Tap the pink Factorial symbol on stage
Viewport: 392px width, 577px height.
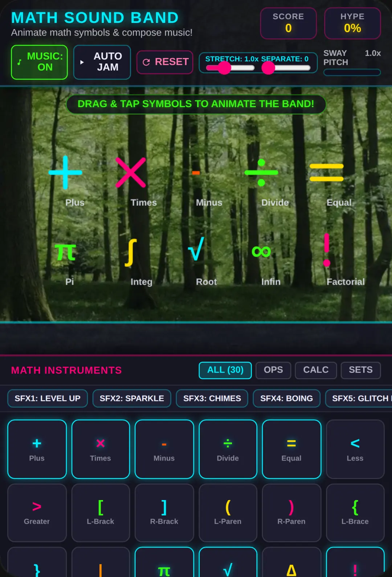point(327,250)
